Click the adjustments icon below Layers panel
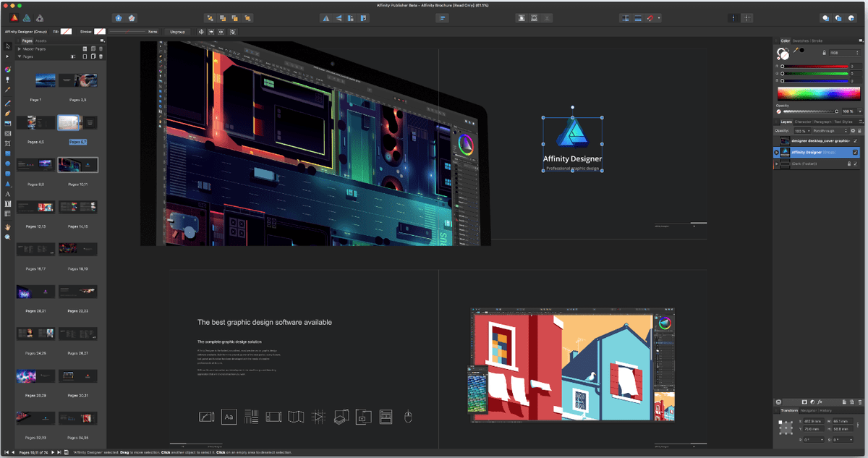The height and width of the screenshot is (458, 868). 812,402
